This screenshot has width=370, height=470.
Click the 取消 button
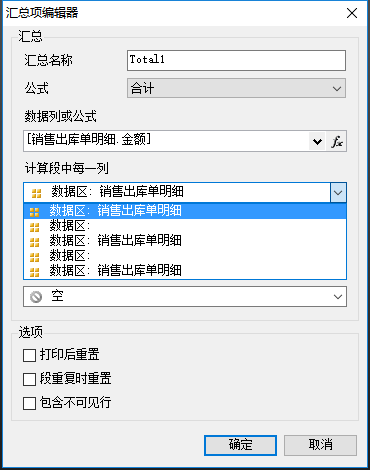[320, 445]
